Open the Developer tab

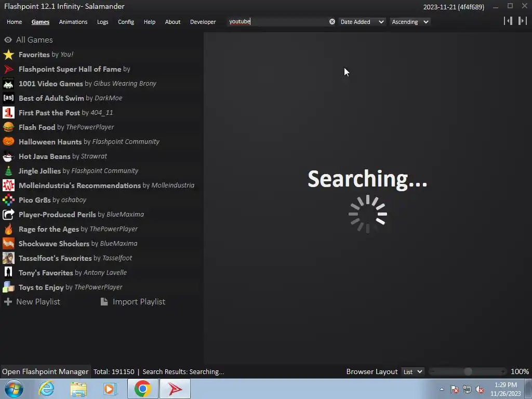[x=203, y=22]
